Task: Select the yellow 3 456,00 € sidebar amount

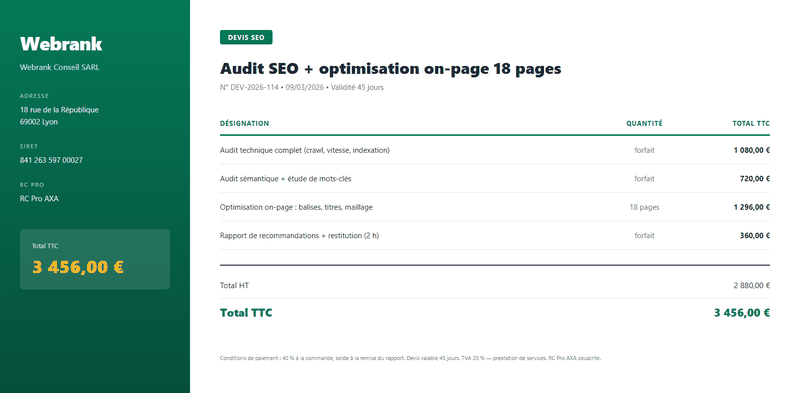Action: coord(78,267)
